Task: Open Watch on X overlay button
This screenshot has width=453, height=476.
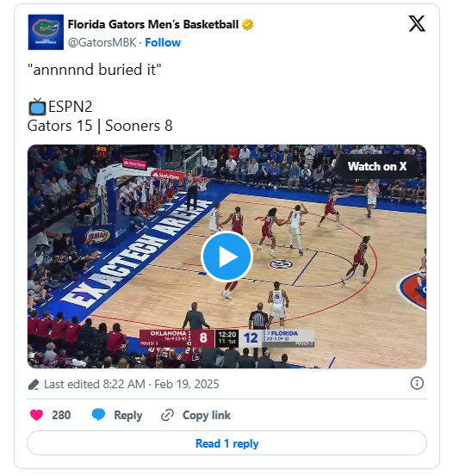Action: pos(377,166)
